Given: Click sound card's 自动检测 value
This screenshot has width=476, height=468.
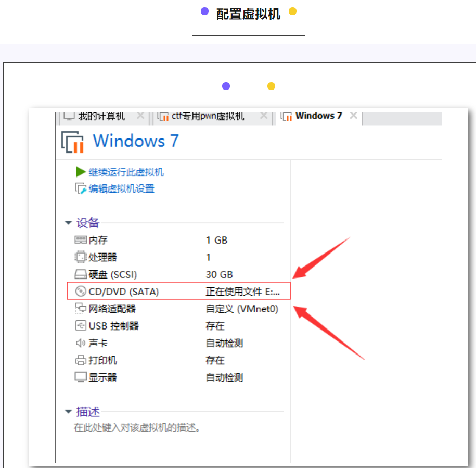Looking at the screenshot, I should (x=225, y=343).
